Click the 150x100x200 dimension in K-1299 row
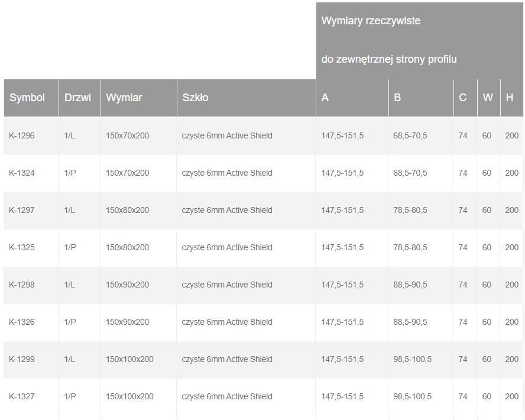The width and height of the screenshot is (525, 420). pyautogui.click(x=129, y=359)
